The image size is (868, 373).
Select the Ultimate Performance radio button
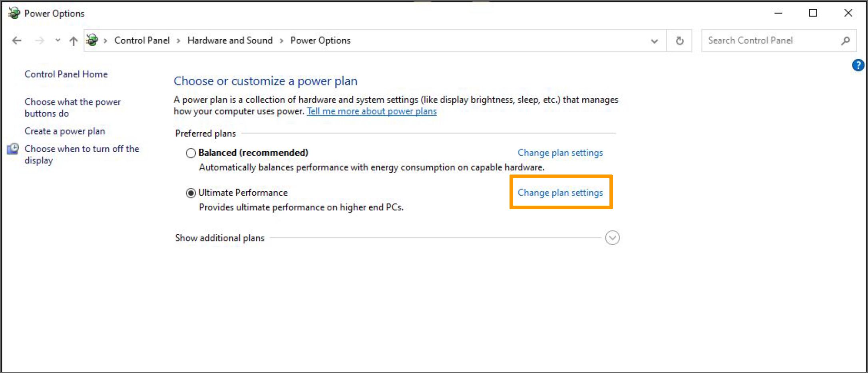pyautogui.click(x=191, y=193)
